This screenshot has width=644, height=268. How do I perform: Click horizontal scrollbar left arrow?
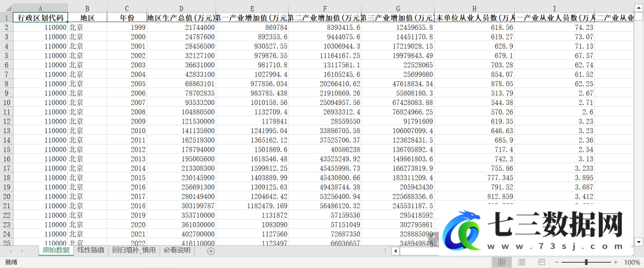pyautogui.click(x=395, y=251)
